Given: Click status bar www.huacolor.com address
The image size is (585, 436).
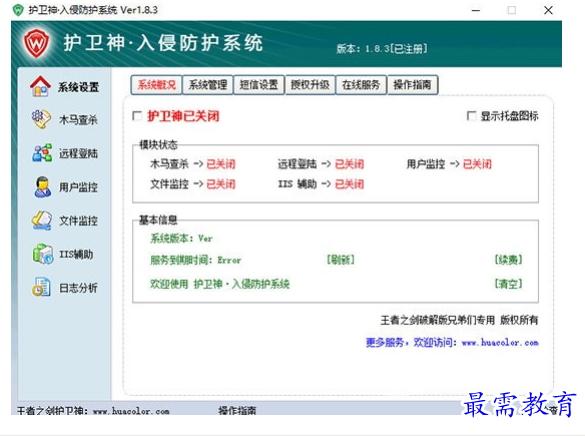Looking at the screenshot, I should pos(131,411).
